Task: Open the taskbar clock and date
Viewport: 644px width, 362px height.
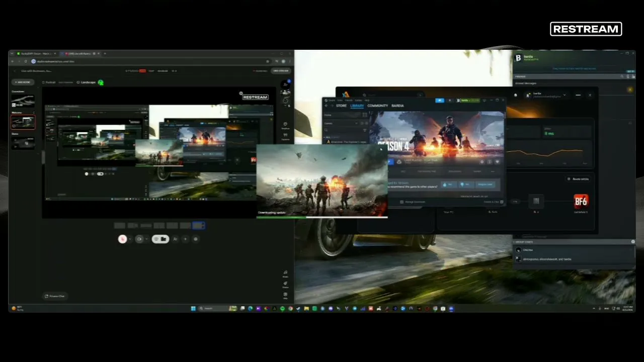Action: 627,309
